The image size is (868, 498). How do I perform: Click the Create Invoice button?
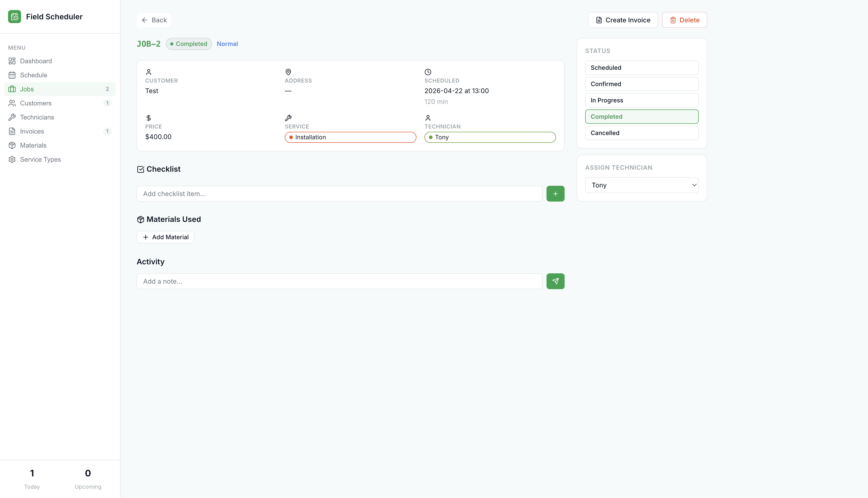coord(622,20)
